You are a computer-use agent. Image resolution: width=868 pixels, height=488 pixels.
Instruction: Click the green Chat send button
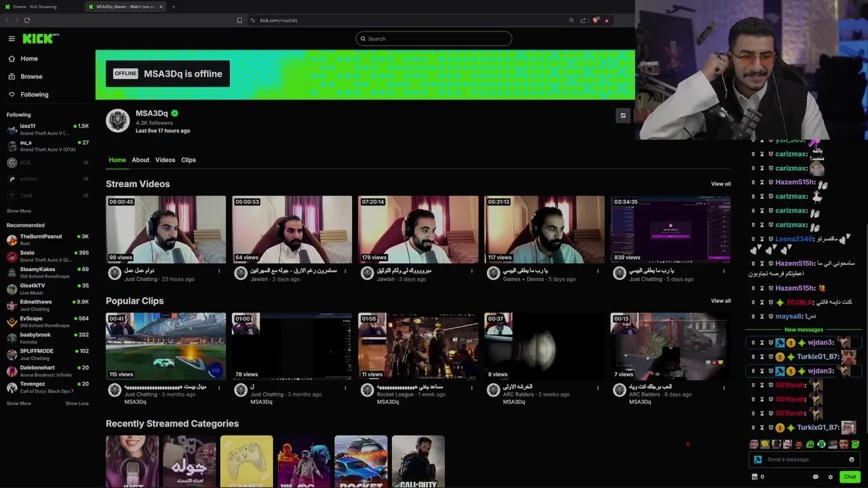tap(850, 476)
